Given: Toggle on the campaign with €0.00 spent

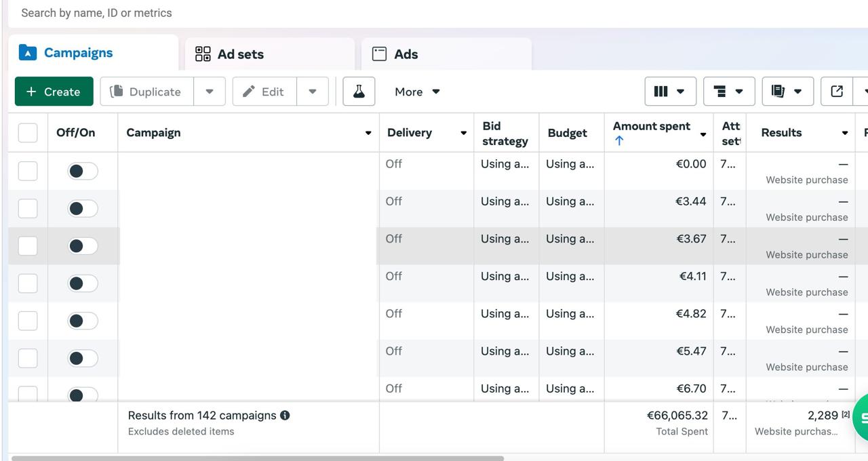Looking at the screenshot, I should point(83,172).
